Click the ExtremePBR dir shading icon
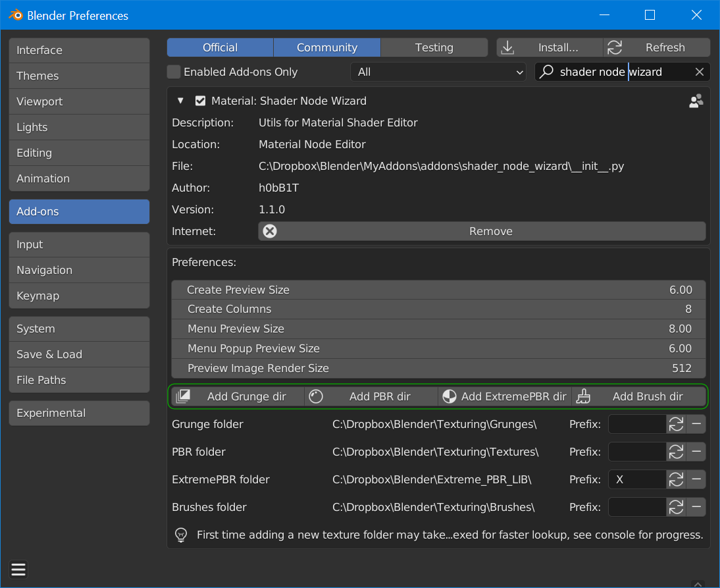Image resolution: width=720 pixels, height=588 pixels. click(x=449, y=396)
